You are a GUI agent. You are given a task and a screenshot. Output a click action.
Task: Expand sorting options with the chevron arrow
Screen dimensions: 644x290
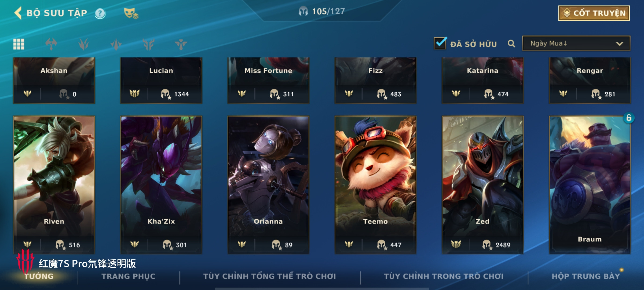click(x=619, y=44)
